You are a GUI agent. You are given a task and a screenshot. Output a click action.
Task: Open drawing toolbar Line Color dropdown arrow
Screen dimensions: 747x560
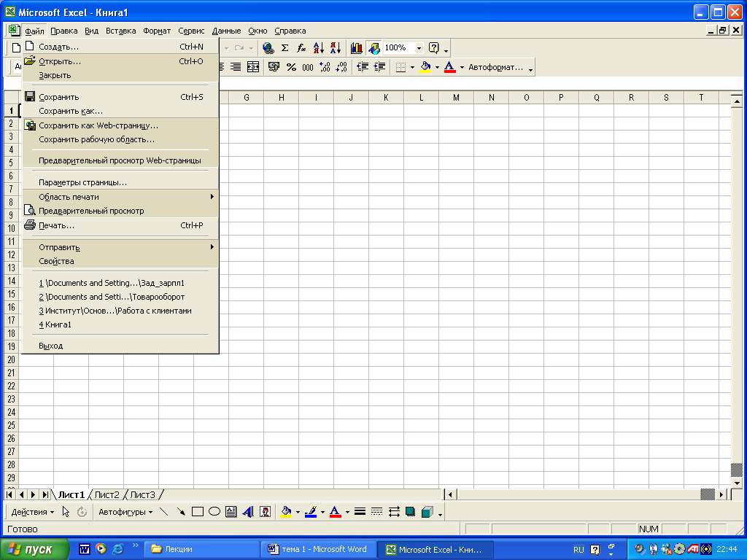(322, 513)
